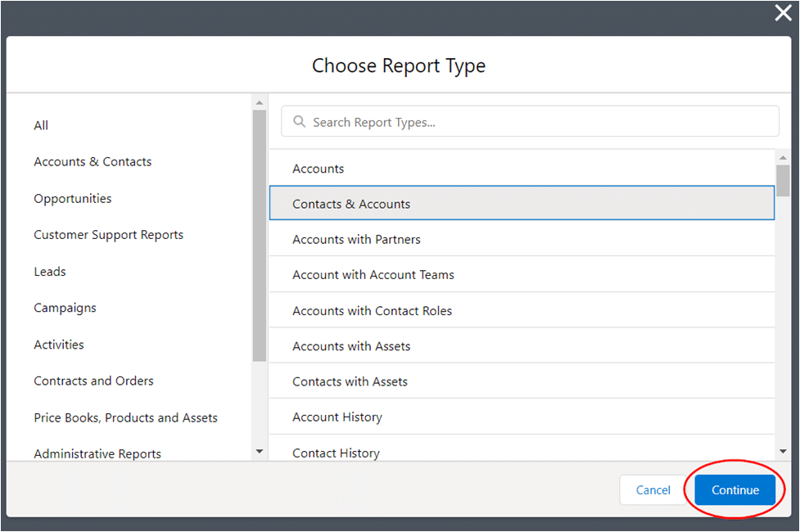
Task: Click the Cancel button
Action: click(x=653, y=489)
